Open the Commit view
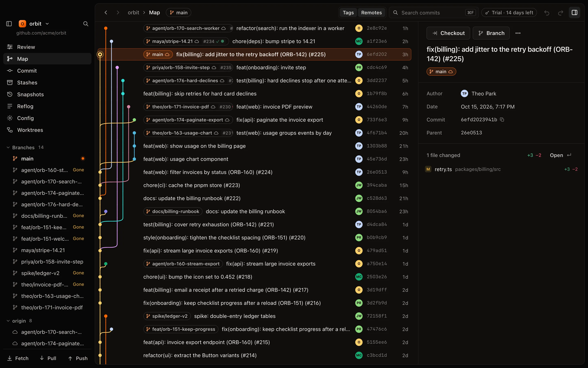Viewport: 588px width, 368px height. (47, 71)
